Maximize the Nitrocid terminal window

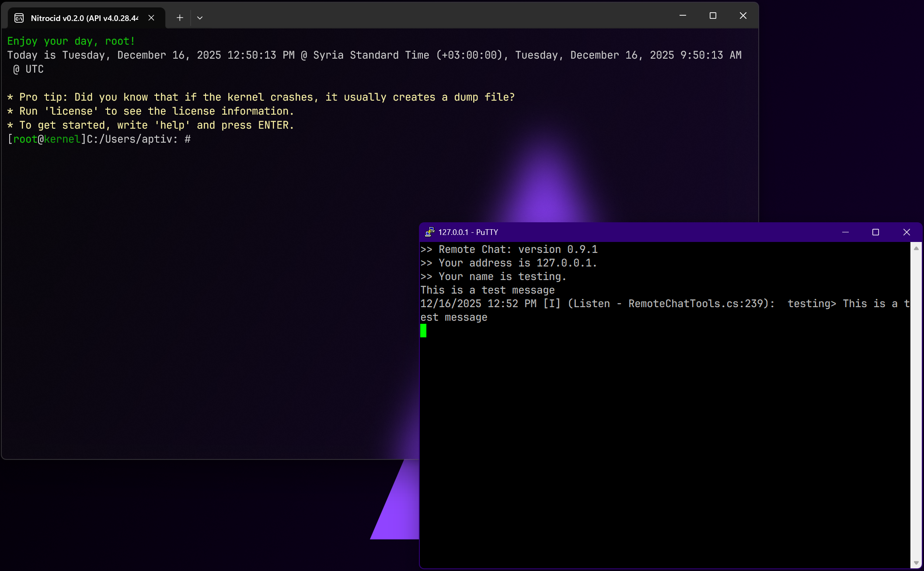[x=713, y=16]
